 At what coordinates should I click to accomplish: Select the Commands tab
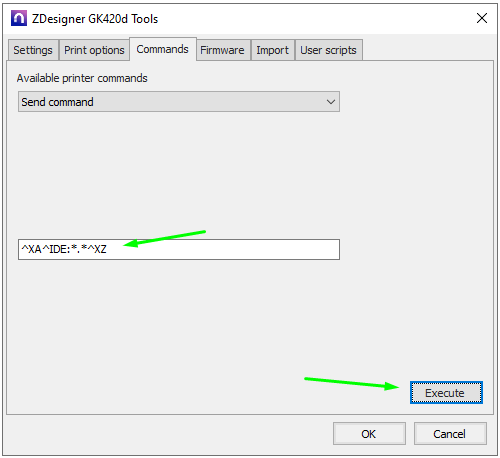[x=163, y=49]
